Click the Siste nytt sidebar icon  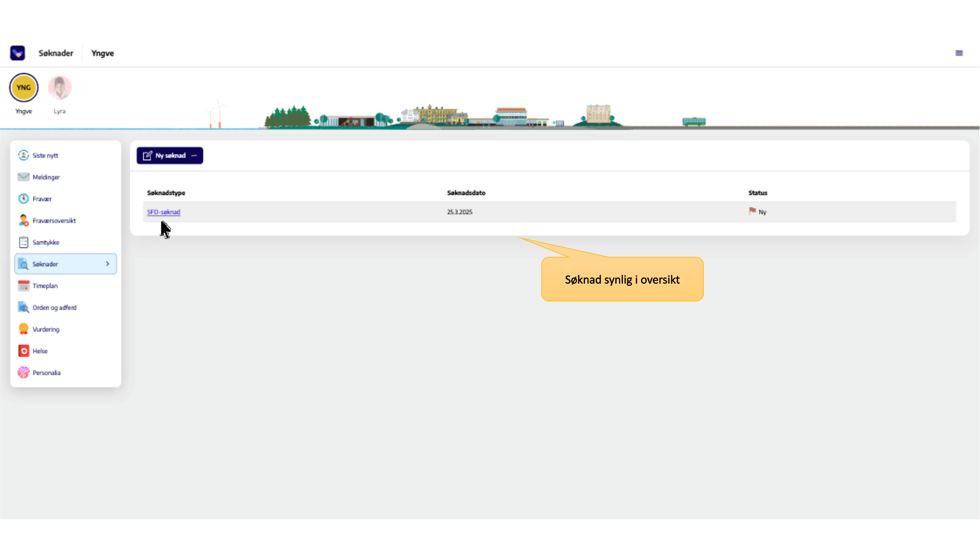23,155
